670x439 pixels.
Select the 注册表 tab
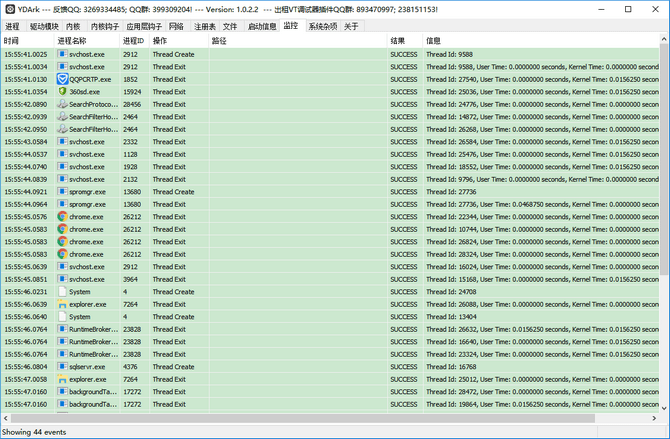point(204,26)
